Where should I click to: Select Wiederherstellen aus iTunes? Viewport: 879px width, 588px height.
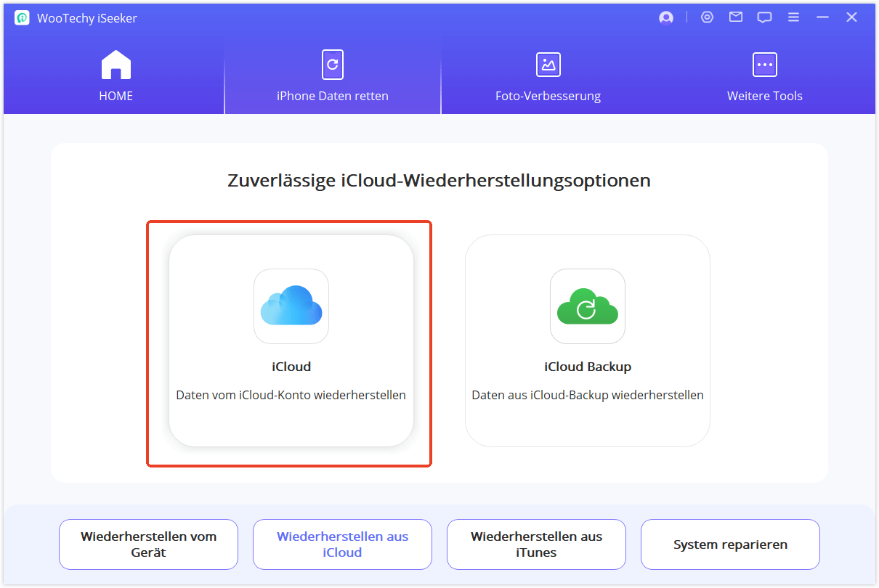tap(536, 544)
